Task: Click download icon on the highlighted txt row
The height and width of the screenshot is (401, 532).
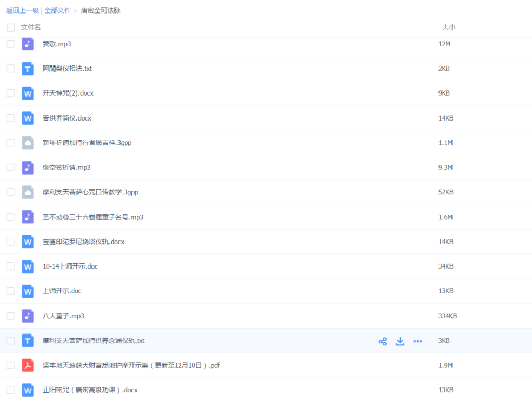Action: tap(400, 341)
